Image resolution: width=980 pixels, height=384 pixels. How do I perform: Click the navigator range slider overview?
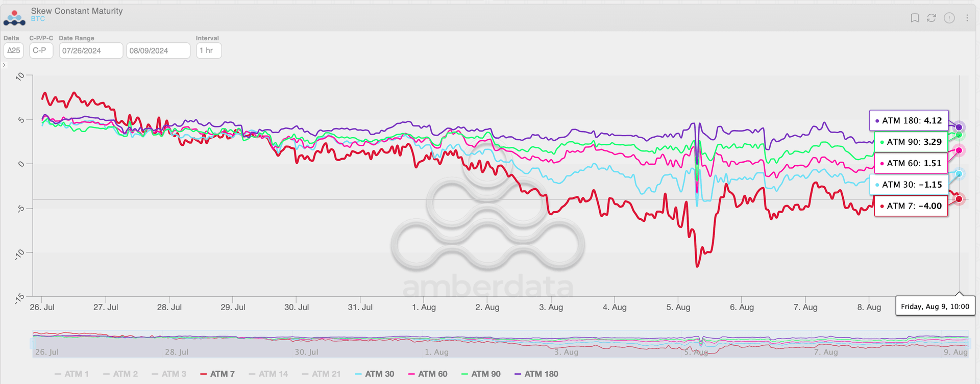coord(500,344)
